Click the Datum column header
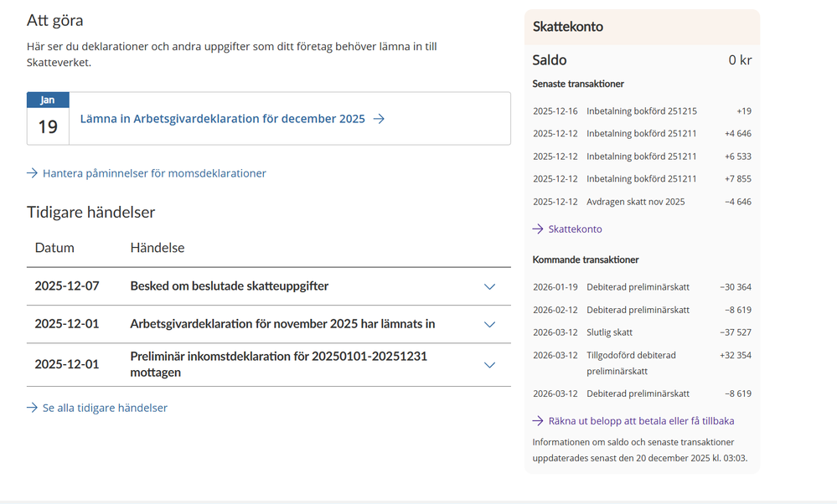 coord(53,248)
